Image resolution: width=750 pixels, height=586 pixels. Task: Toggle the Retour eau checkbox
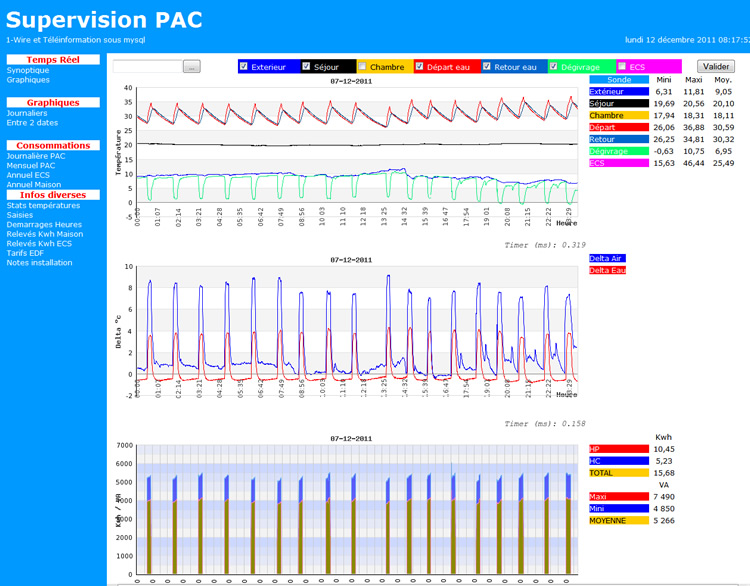pyautogui.click(x=488, y=66)
